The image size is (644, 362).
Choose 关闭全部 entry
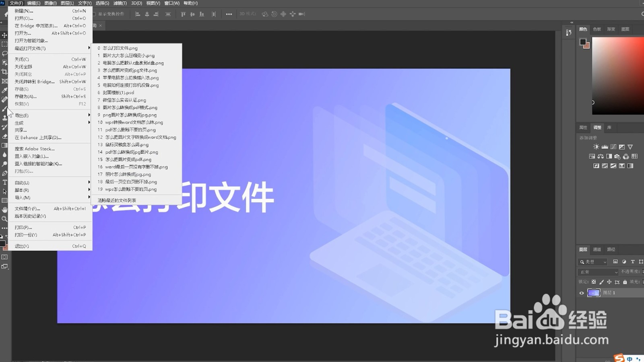(50, 67)
